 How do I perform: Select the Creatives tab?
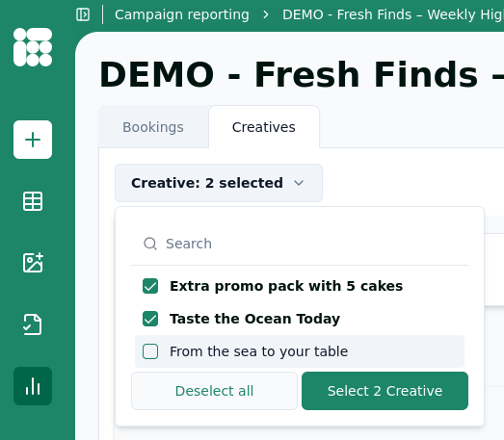[264, 127]
